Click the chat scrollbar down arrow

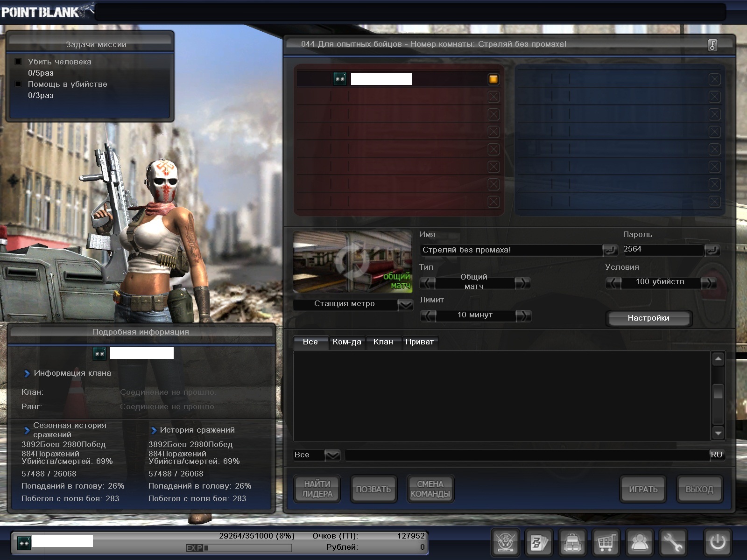pos(718,433)
